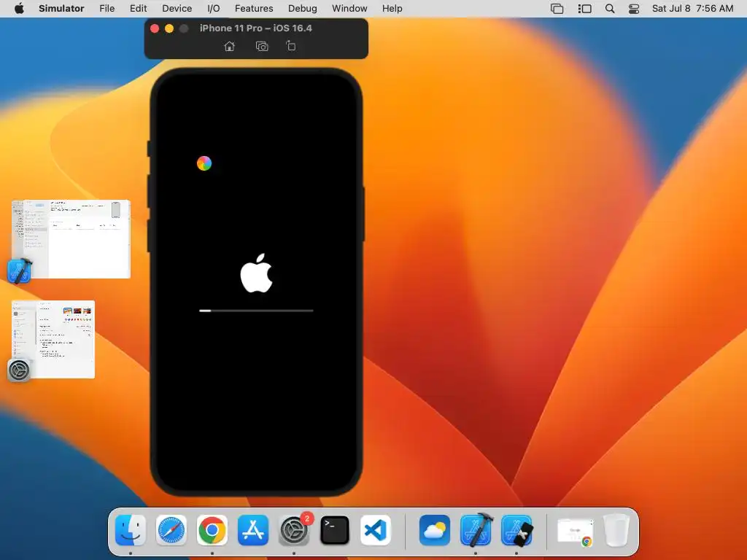The width and height of the screenshot is (747, 560).
Task: Open System Settings from the Dock
Action: pos(294,530)
